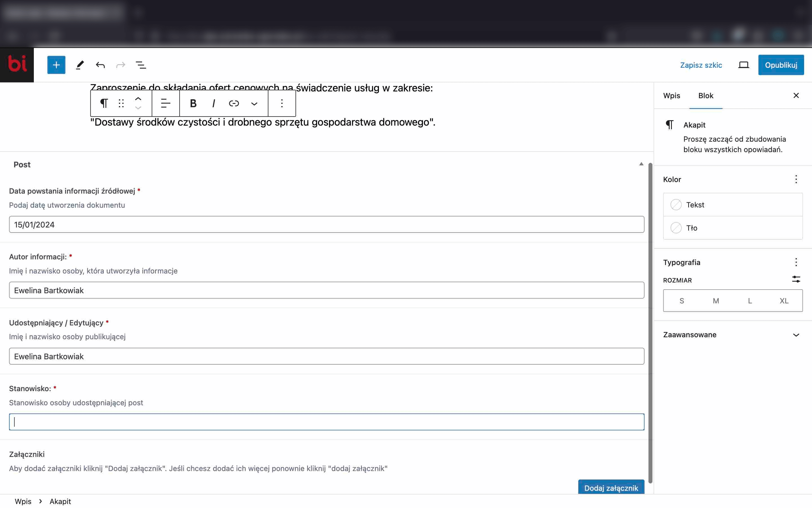Viewport: 812px width, 508px height.
Task: Open the block inserter plus button
Action: [56, 65]
